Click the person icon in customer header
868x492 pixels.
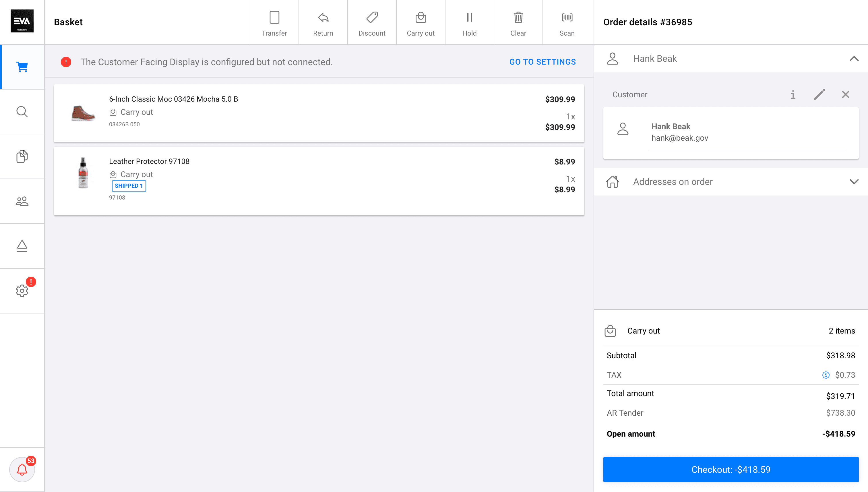click(612, 59)
